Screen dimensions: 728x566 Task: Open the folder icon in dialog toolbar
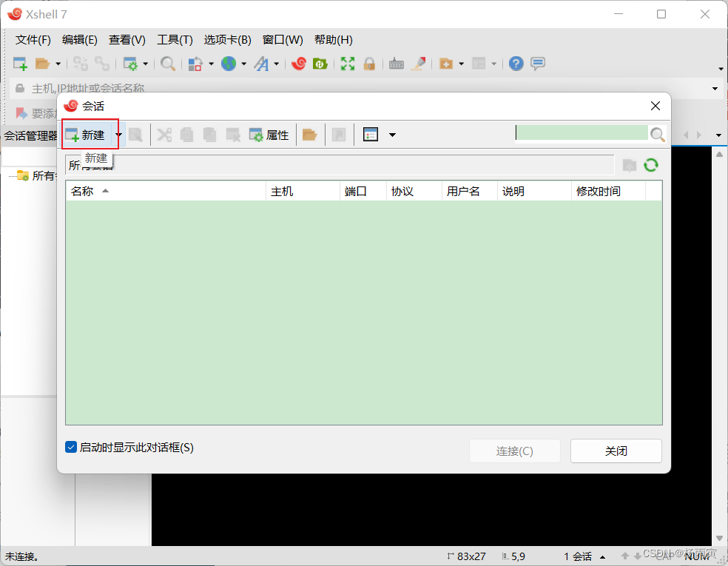coord(309,135)
